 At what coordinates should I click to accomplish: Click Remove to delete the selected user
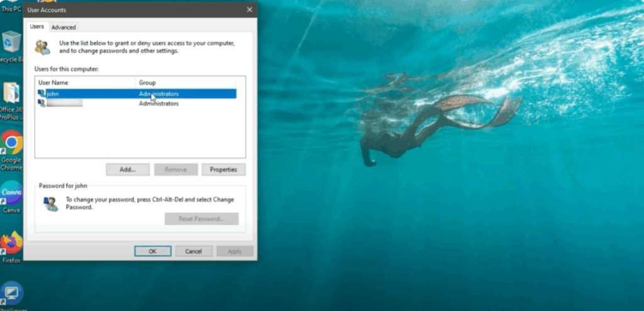tap(175, 170)
